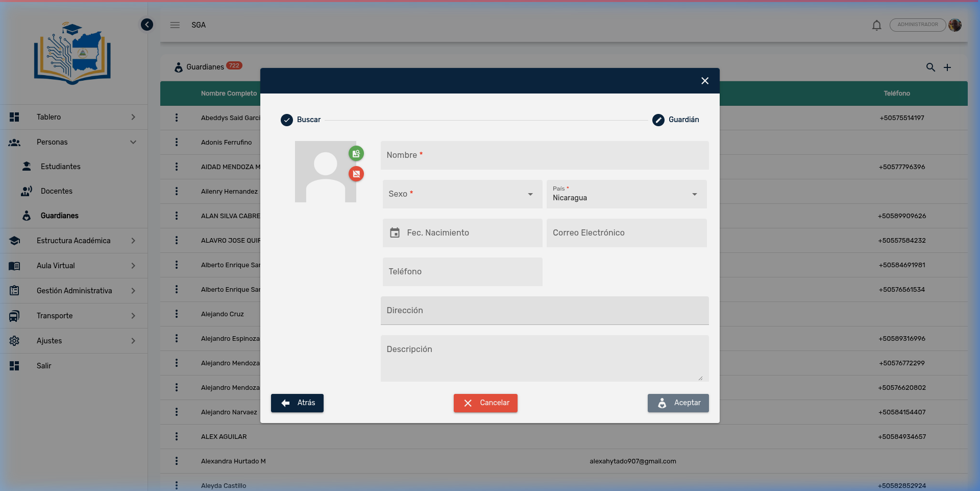
Task: Open Estudiantes in the sidebar
Action: 60,167
